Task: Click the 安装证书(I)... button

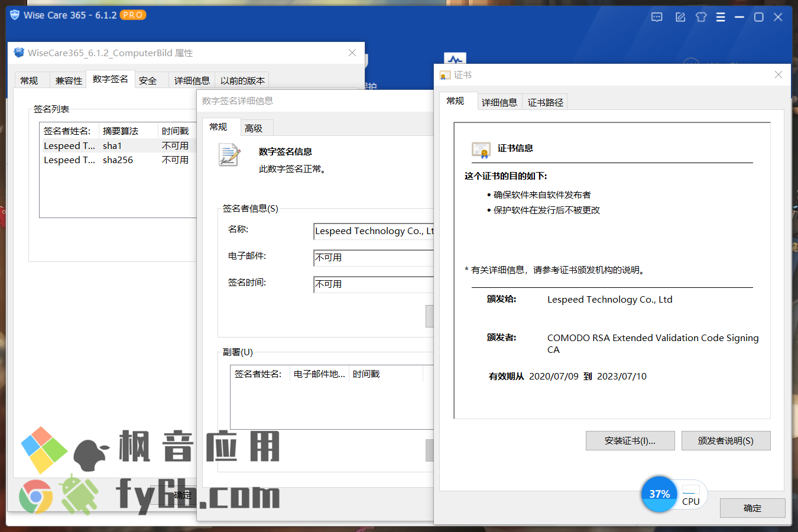Action: (x=630, y=441)
